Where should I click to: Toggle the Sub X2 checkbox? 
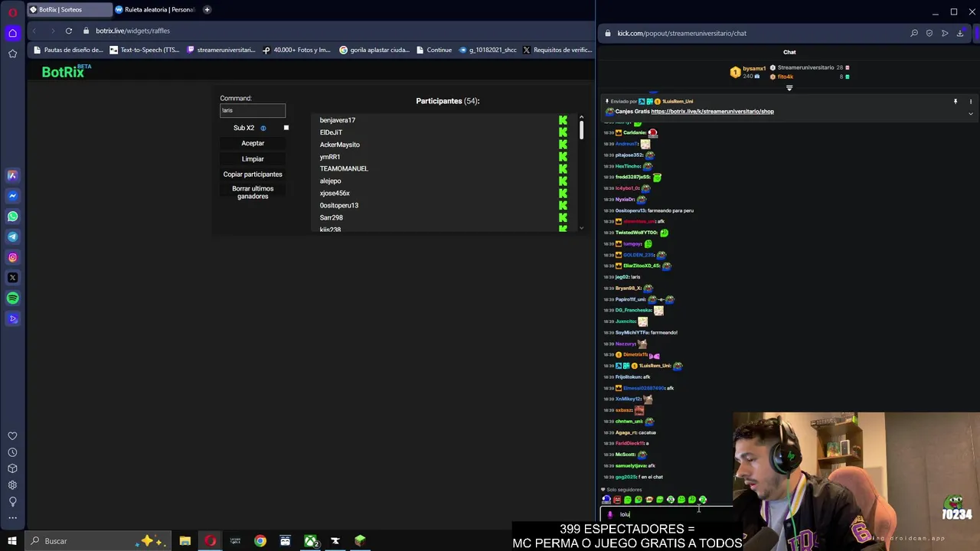point(286,128)
